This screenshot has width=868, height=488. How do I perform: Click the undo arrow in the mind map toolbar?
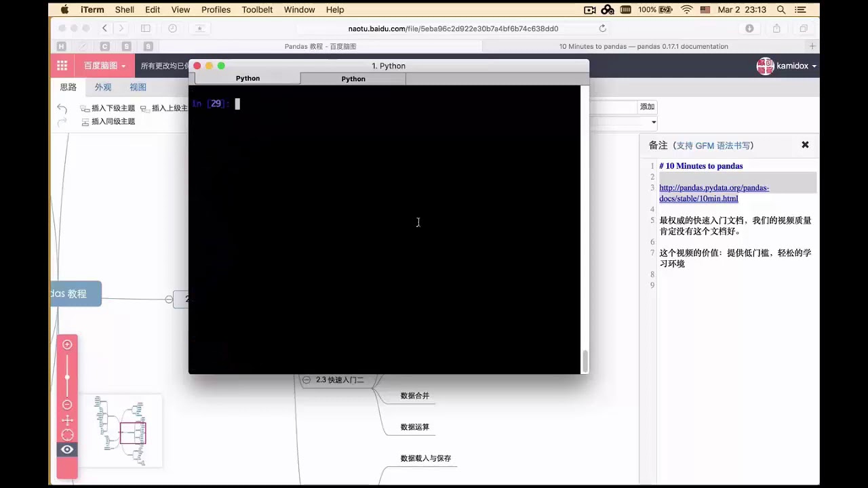(62, 108)
